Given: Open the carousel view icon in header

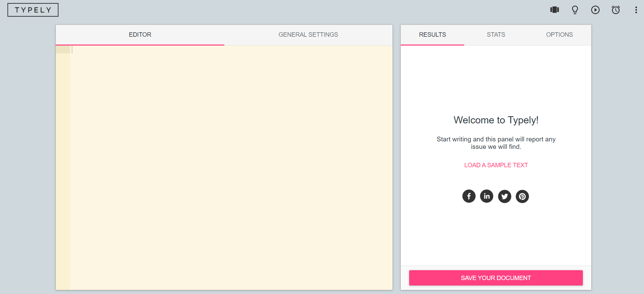Looking at the screenshot, I should (x=555, y=10).
